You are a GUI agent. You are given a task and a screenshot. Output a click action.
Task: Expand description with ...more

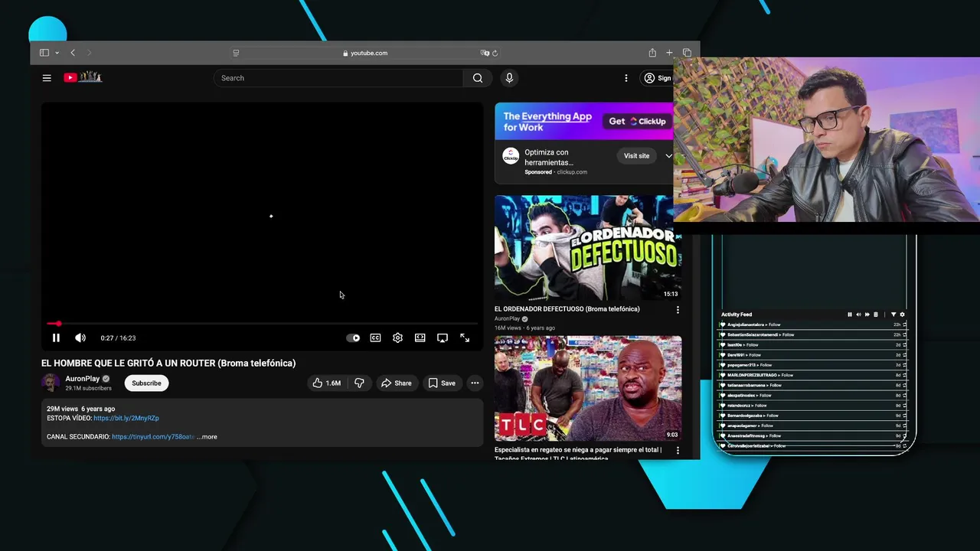click(207, 437)
